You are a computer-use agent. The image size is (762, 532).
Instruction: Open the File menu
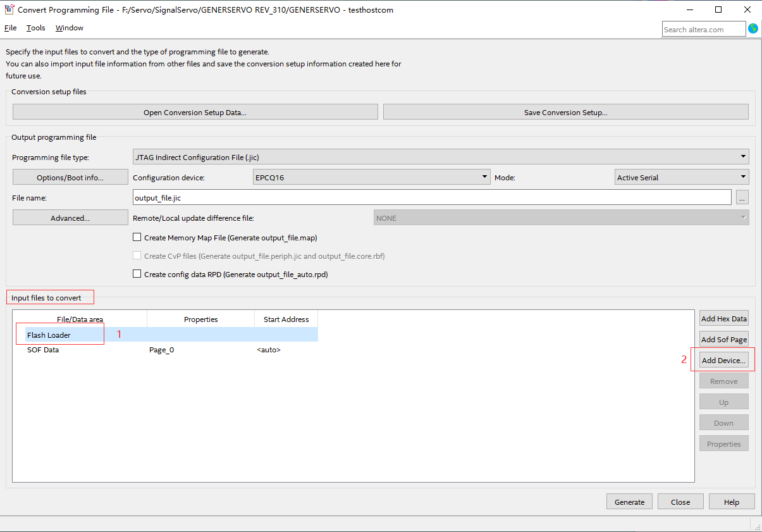[x=10, y=28]
